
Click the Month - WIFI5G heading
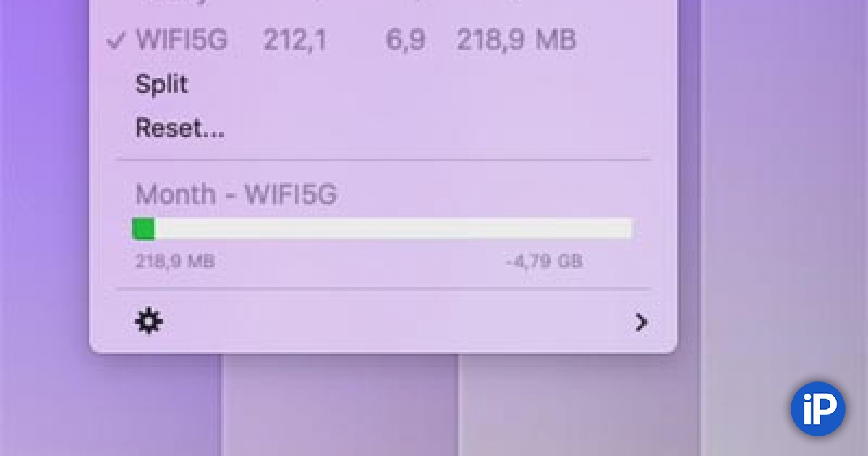[x=236, y=194]
